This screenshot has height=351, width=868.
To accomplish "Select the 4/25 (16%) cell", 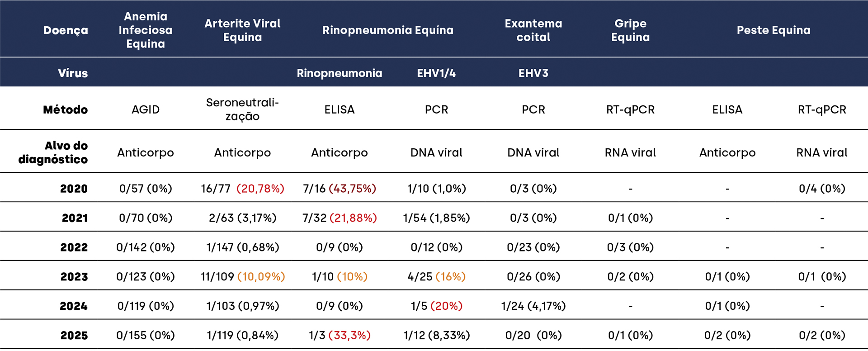I will pos(436,277).
